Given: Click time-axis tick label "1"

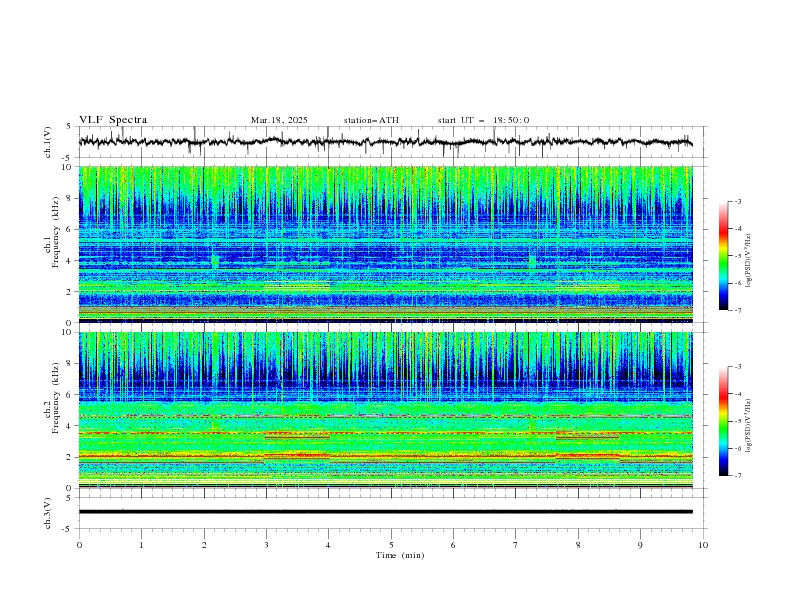Looking at the screenshot, I should [x=141, y=545].
